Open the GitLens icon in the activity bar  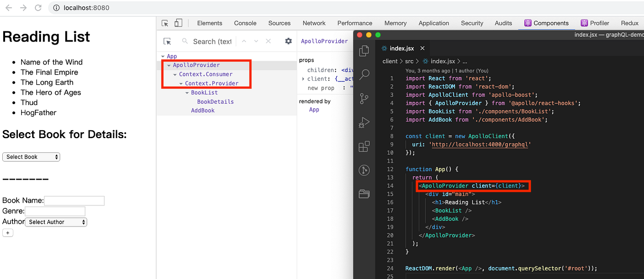pyautogui.click(x=364, y=170)
